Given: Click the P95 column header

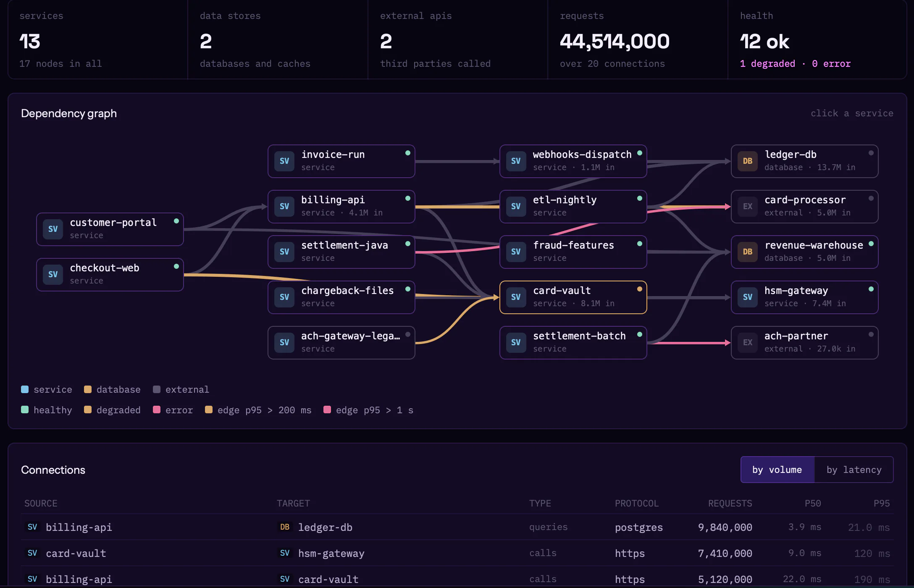Looking at the screenshot, I should coord(882,503).
